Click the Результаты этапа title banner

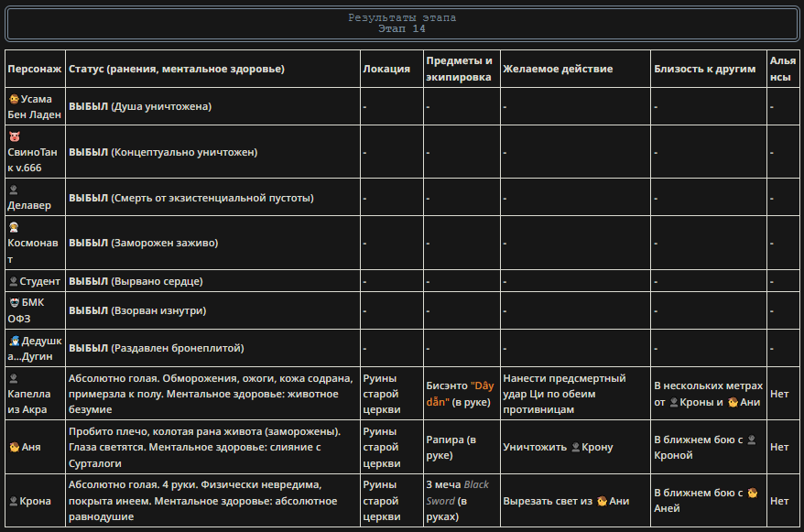(x=402, y=24)
